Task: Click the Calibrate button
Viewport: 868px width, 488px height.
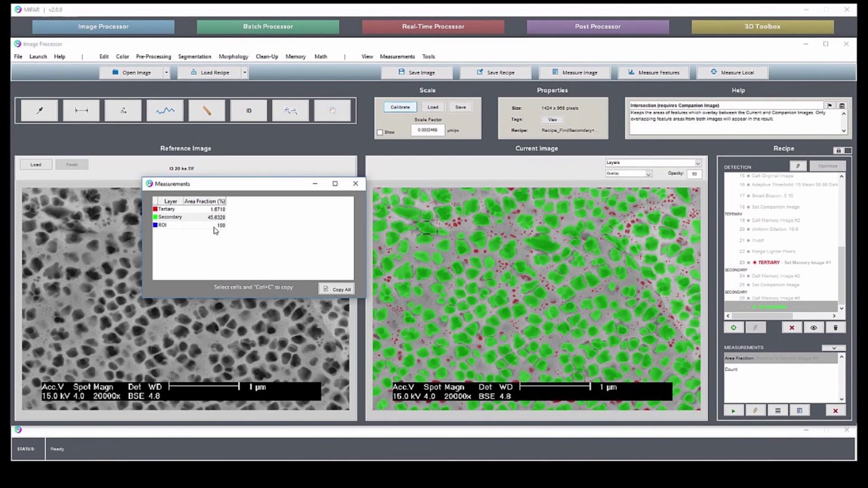Action: pyautogui.click(x=400, y=107)
